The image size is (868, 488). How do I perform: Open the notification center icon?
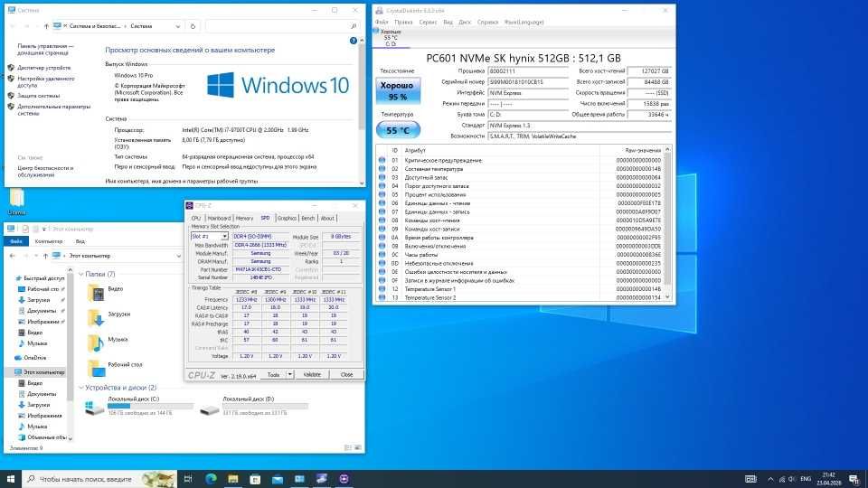click(854, 479)
